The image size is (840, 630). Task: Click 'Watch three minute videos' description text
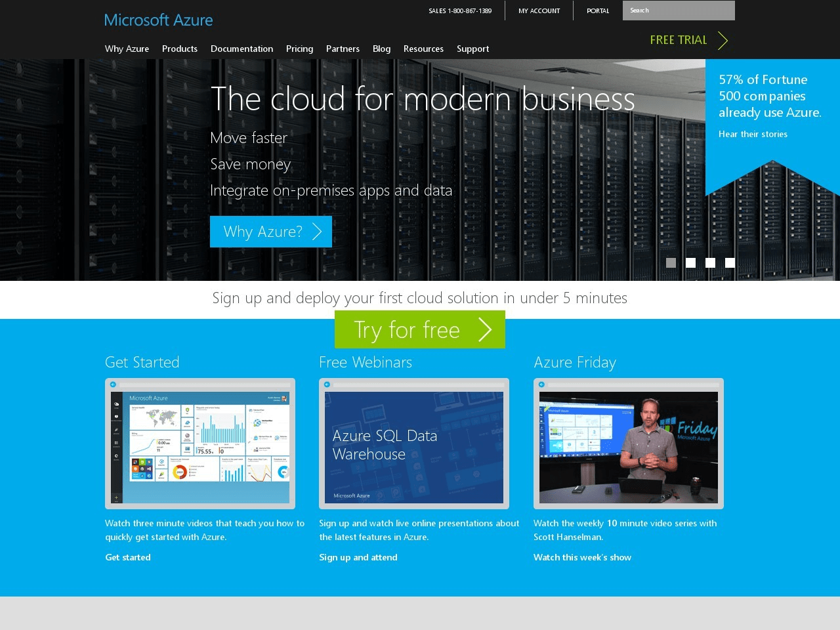[205, 530]
